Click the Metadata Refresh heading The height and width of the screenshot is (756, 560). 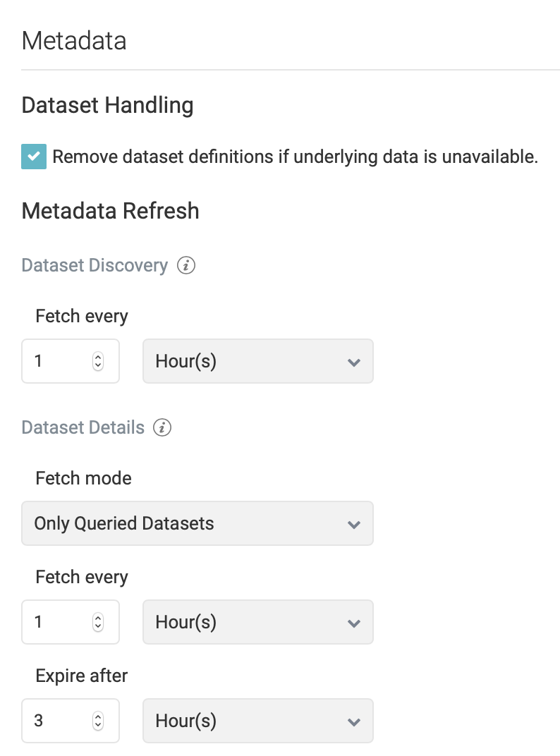click(111, 211)
